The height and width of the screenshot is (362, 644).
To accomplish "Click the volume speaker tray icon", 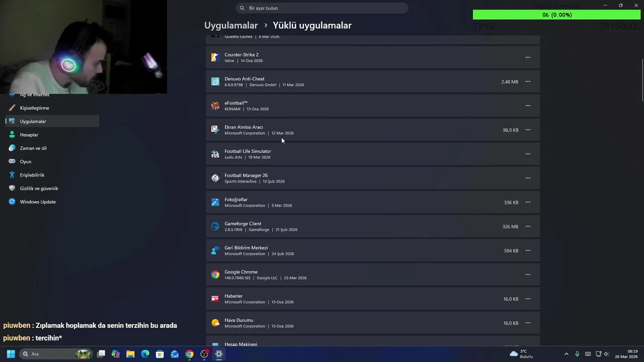I will 606,354.
